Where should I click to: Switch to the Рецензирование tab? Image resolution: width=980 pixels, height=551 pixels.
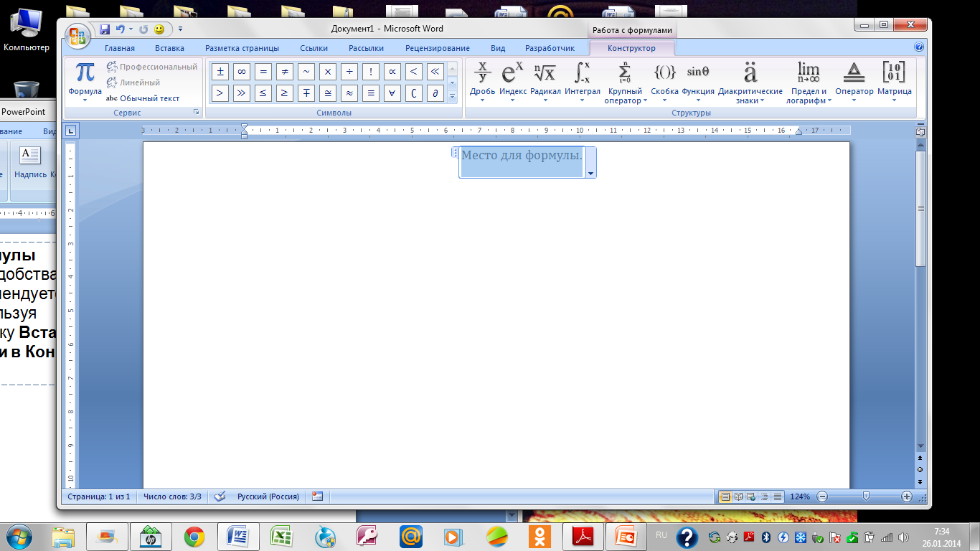(x=438, y=48)
